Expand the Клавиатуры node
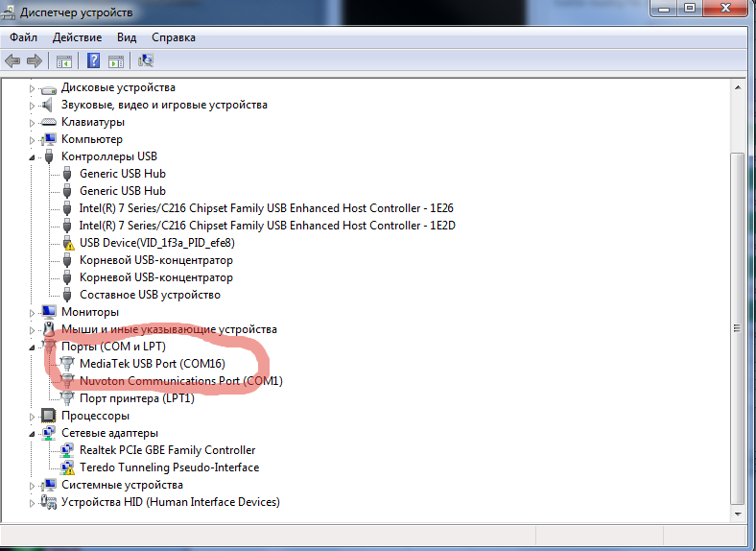This screenshot has height=551, width=756. [x=32, y=123]
